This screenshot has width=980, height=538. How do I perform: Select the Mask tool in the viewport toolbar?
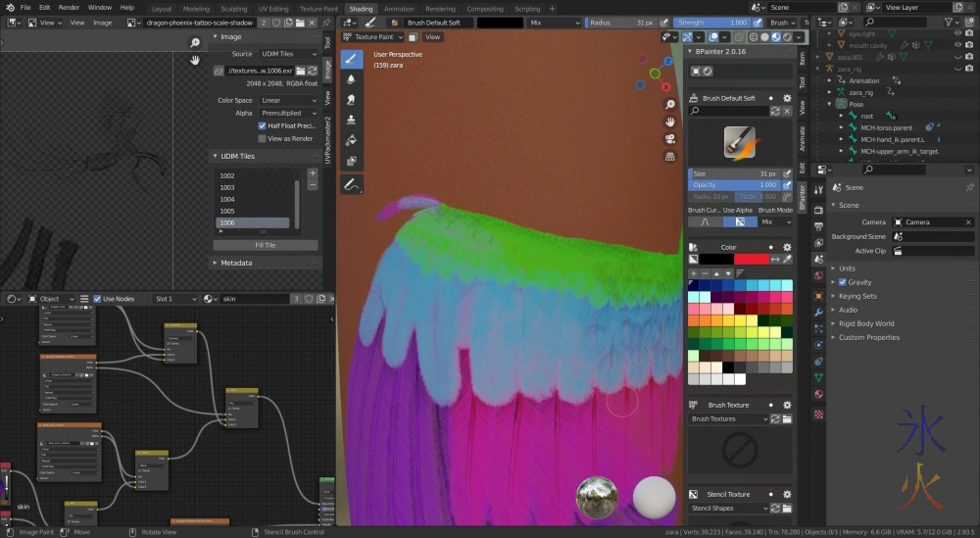click(352, 161)
